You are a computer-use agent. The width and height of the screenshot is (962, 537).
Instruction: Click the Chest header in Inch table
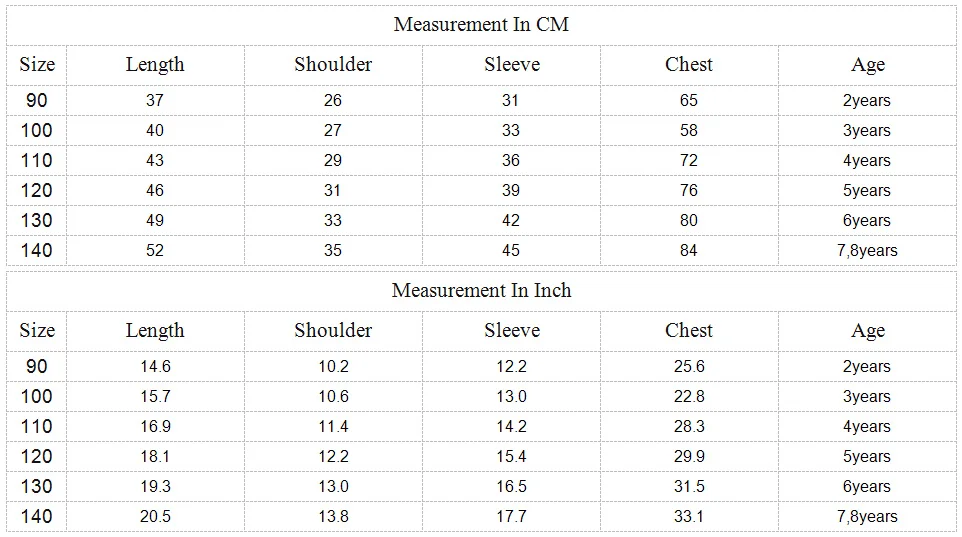point(689,330)
